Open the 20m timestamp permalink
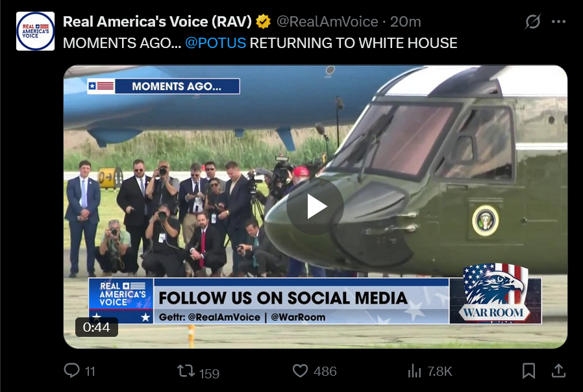 point(405,21)
